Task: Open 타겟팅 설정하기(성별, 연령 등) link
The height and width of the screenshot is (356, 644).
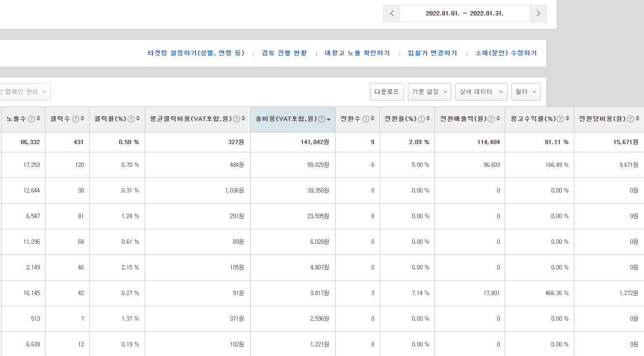Action: click(196, 53)
